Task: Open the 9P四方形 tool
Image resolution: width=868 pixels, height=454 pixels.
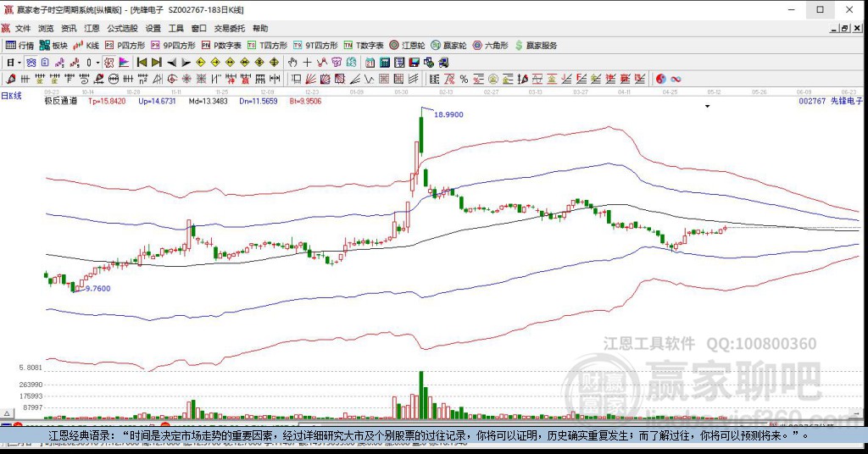Action: [x=173, y=46]
